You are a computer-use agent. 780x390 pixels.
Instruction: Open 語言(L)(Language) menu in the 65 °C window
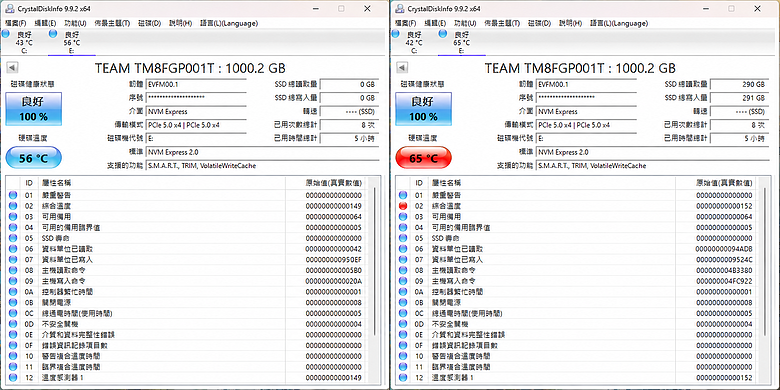[x=619, y=23]
